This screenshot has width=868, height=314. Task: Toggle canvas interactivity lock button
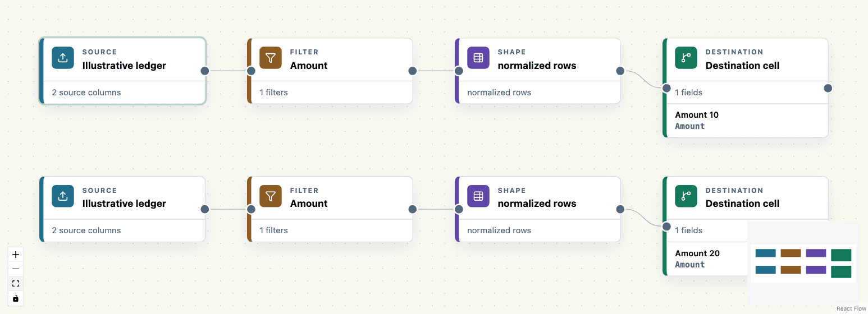[16, 298]
